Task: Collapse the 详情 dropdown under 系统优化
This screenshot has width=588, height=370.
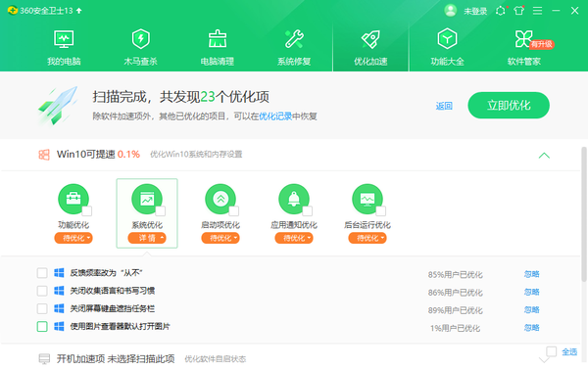Action: click(x=147, y=238)
